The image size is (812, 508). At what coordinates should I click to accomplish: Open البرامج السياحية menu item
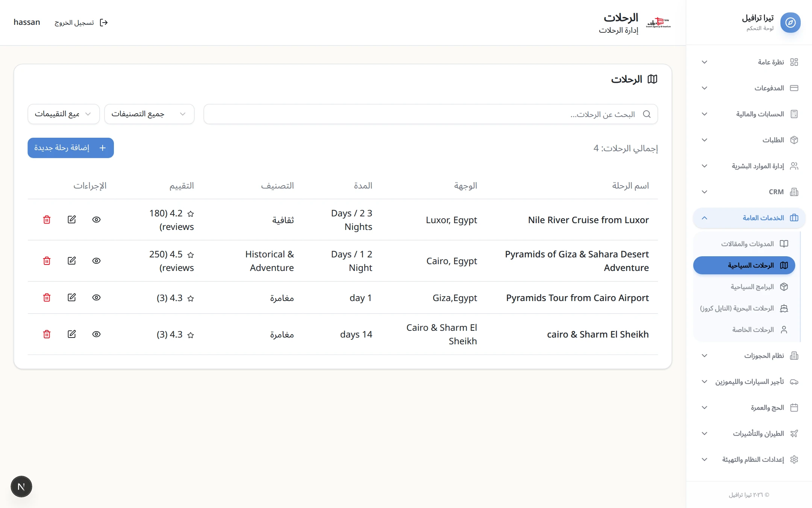[744, 287]
